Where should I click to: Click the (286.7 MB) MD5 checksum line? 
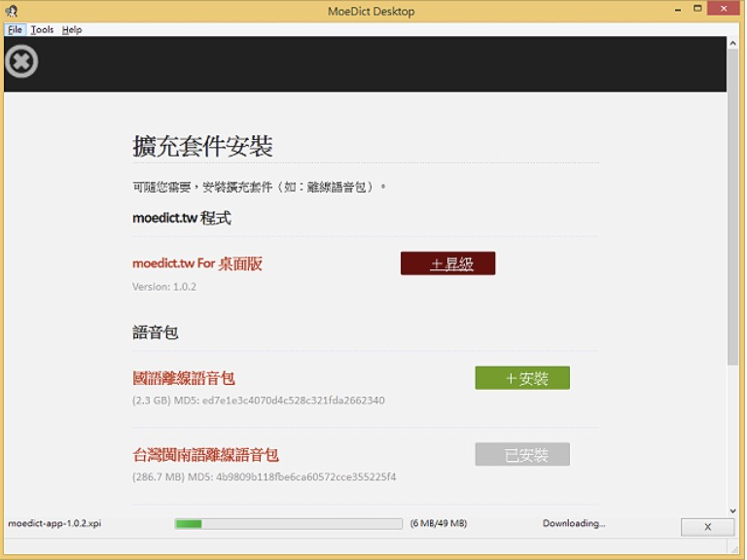264,476
